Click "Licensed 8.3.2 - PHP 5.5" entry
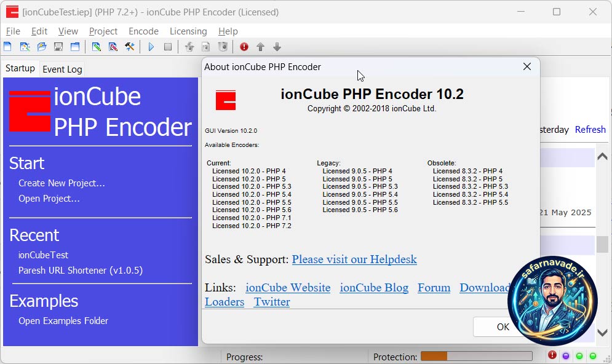 point(471,202)
